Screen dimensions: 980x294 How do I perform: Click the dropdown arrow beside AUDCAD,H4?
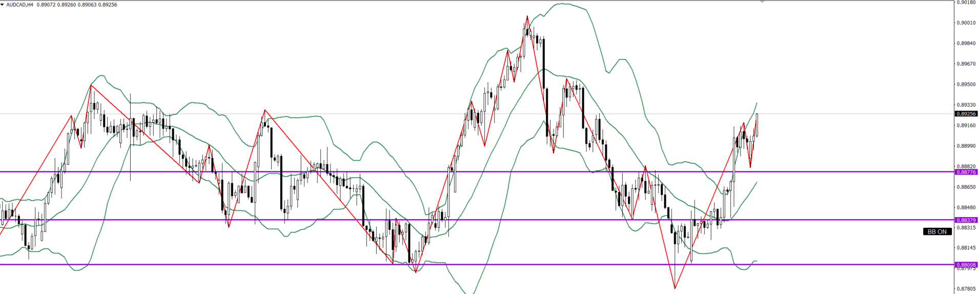point(3,5)
